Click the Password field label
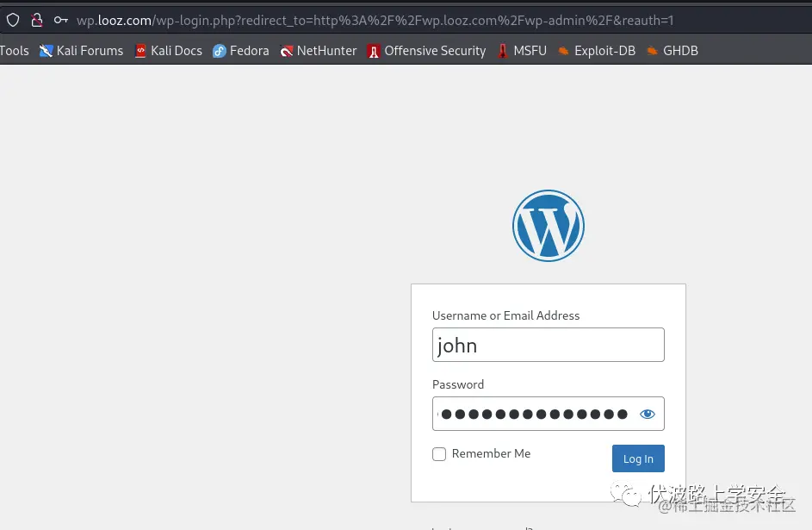 458,384
